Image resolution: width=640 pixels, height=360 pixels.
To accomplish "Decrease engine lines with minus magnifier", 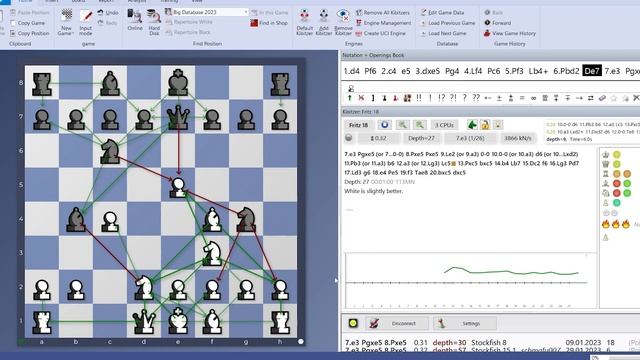I will (402, 125).
